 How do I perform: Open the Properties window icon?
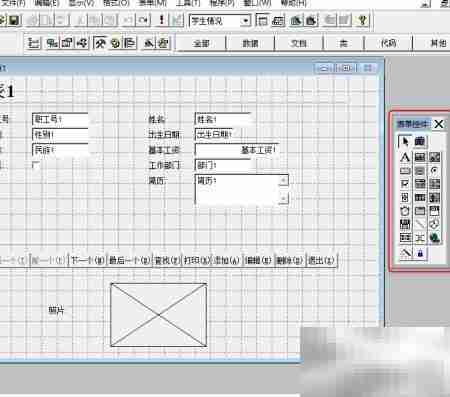[67, 43]
